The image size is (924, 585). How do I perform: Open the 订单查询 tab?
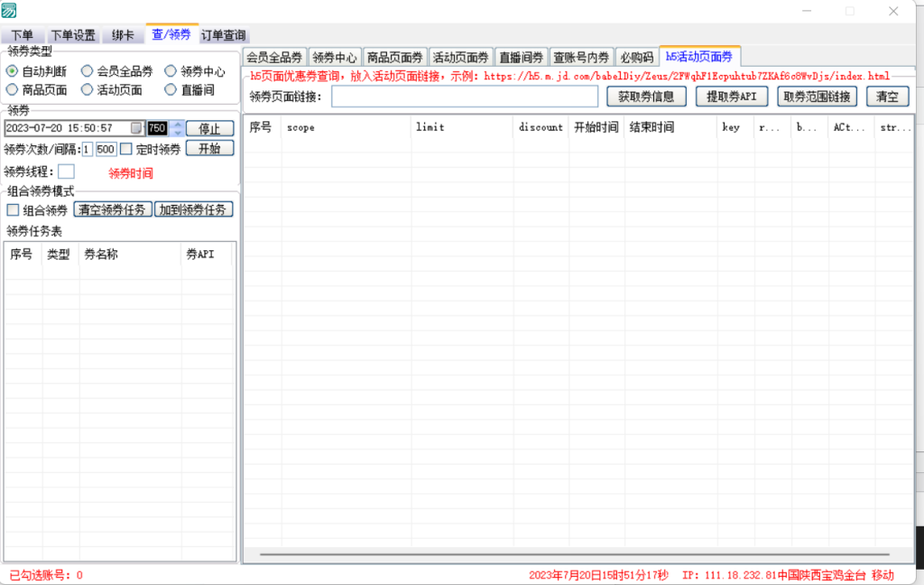pyautogui.click(x=222, y=35)
